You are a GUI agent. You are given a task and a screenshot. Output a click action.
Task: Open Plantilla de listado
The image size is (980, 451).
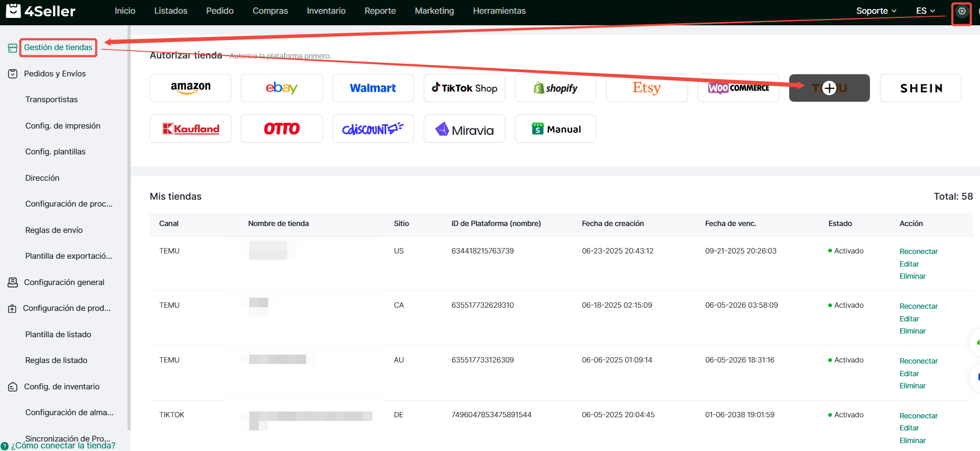click(58, 335)
